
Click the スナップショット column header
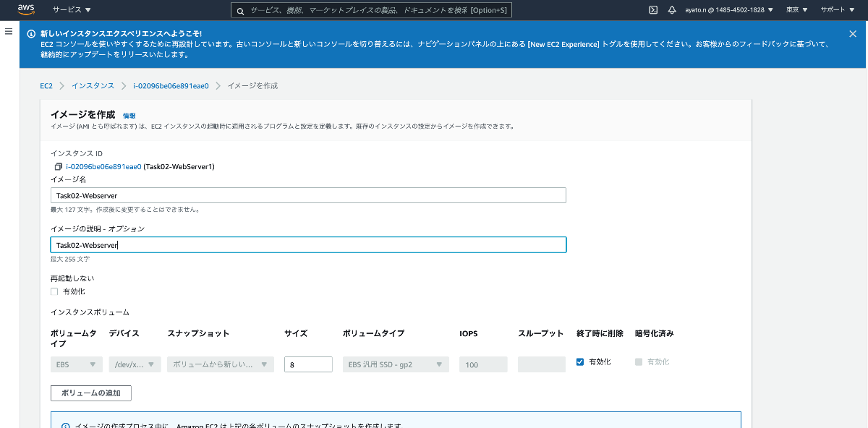click(198, 333)
